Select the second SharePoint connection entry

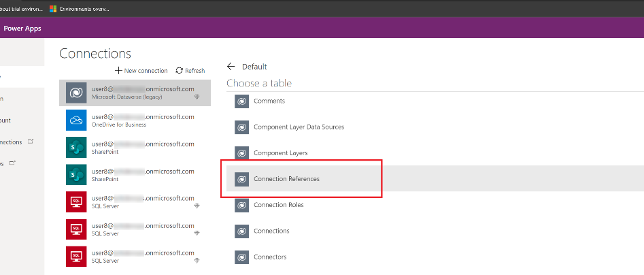[135, 175]
